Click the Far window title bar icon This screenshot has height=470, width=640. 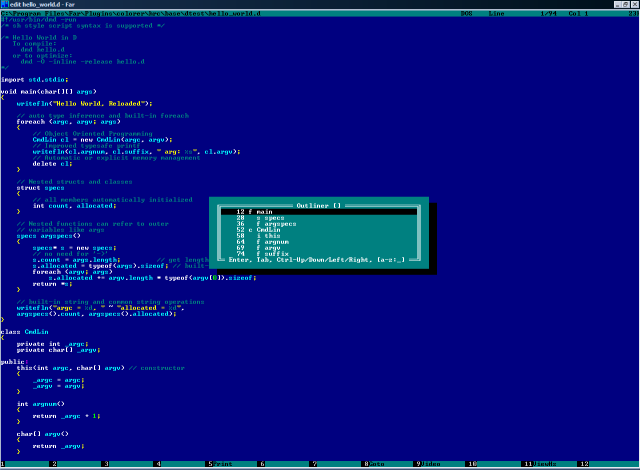coord(4,4)
